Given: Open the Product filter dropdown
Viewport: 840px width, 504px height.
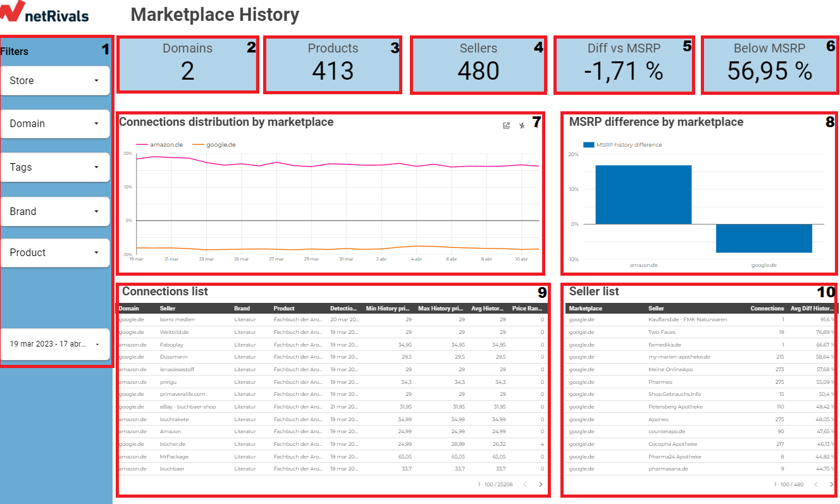Looking at the screenshot, I should pos(55,253).
